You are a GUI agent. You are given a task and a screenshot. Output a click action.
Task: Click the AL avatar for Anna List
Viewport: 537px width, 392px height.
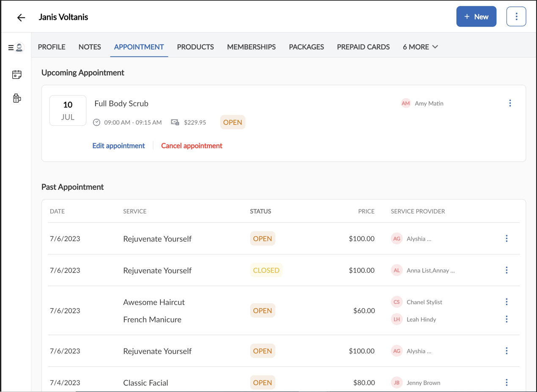point(397,270)
